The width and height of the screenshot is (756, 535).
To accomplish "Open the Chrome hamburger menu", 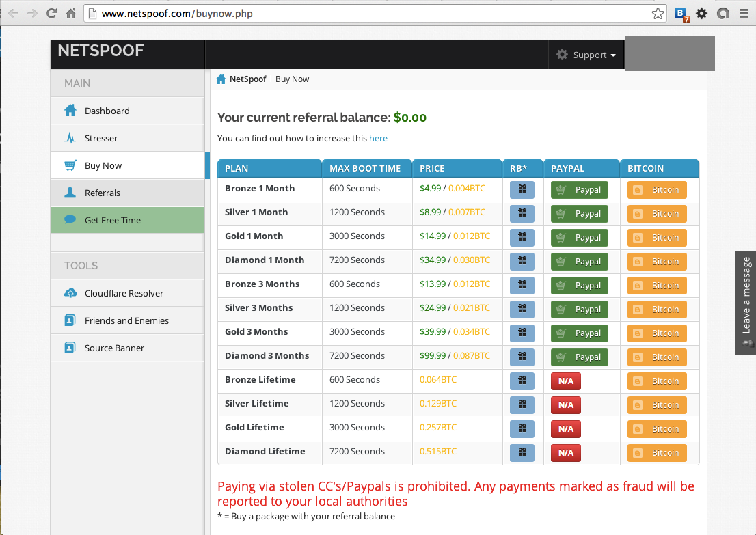I will click(x=744, y=14).
